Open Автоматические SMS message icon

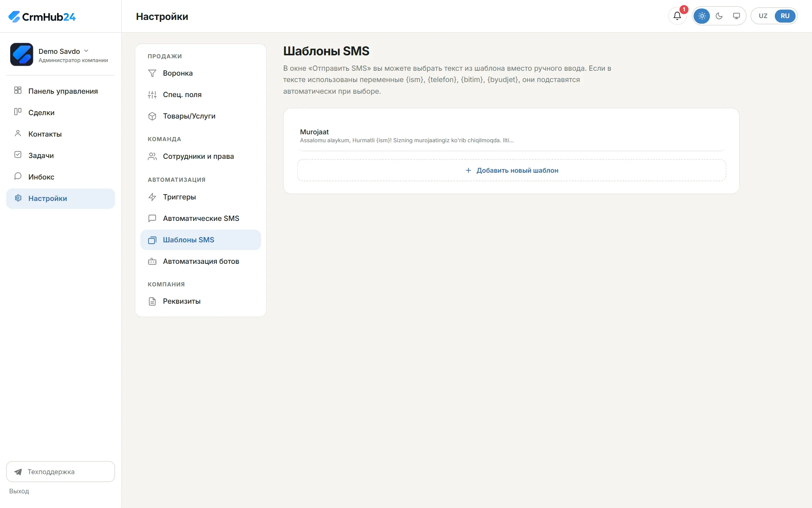152,218
